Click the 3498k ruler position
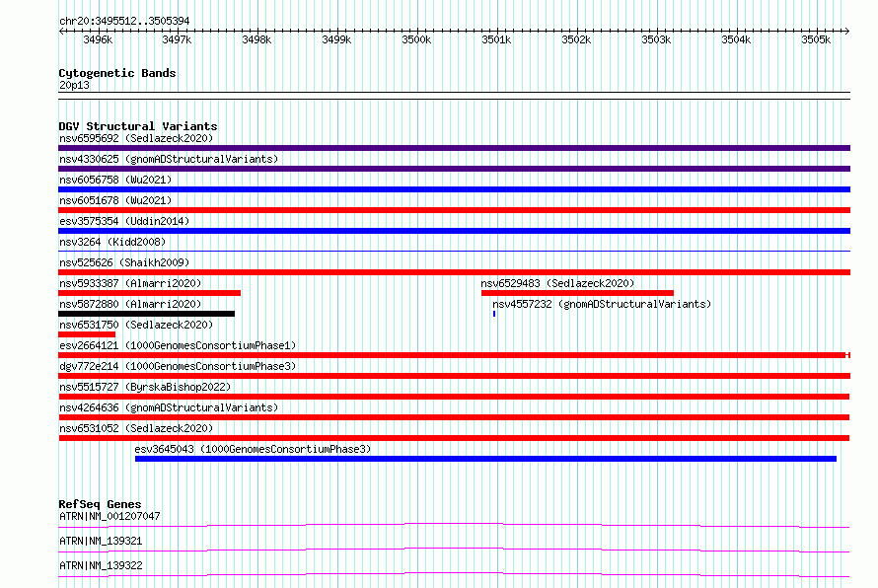 [257, 39]
